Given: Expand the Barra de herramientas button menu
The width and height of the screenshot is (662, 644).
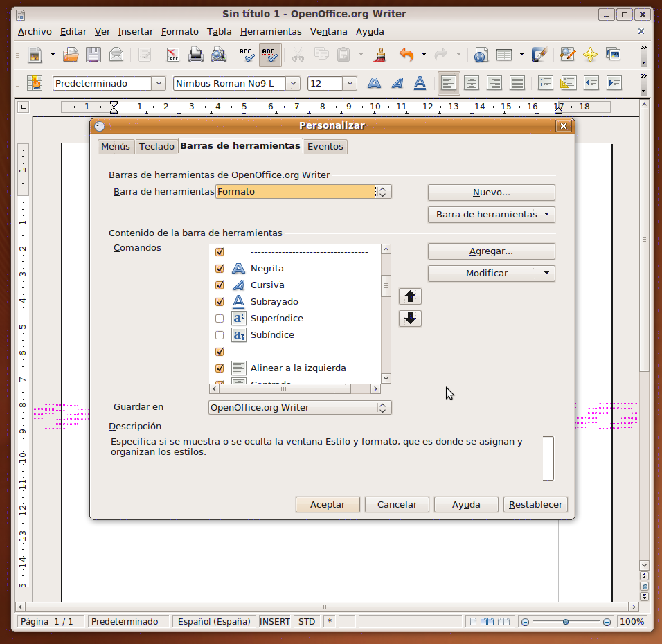Looking at the screenshot, I should click(x=492, y=215).
